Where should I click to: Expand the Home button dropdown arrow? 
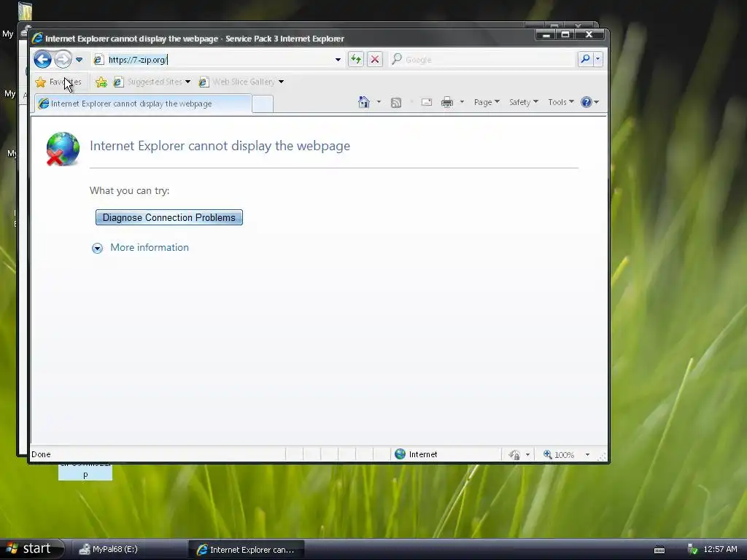point(379,102)
